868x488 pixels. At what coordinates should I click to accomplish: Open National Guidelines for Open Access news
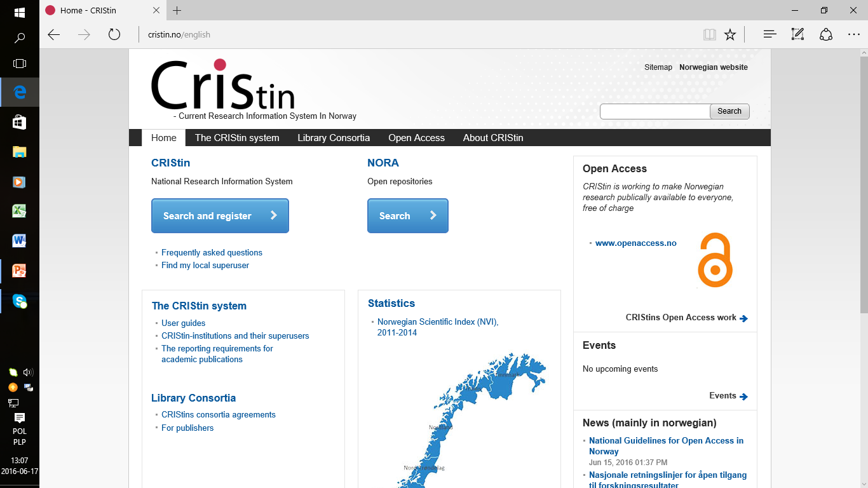[666, 446]
